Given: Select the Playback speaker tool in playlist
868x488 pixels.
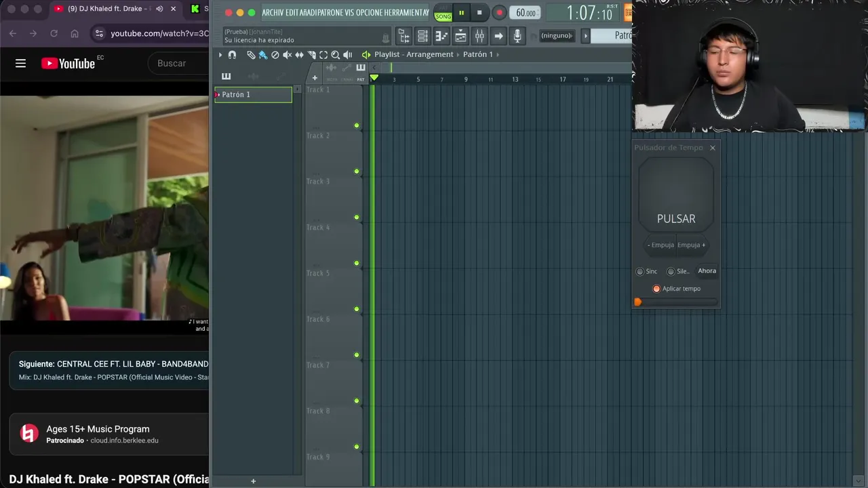Looking at the screenshot, I should point(348,55).
